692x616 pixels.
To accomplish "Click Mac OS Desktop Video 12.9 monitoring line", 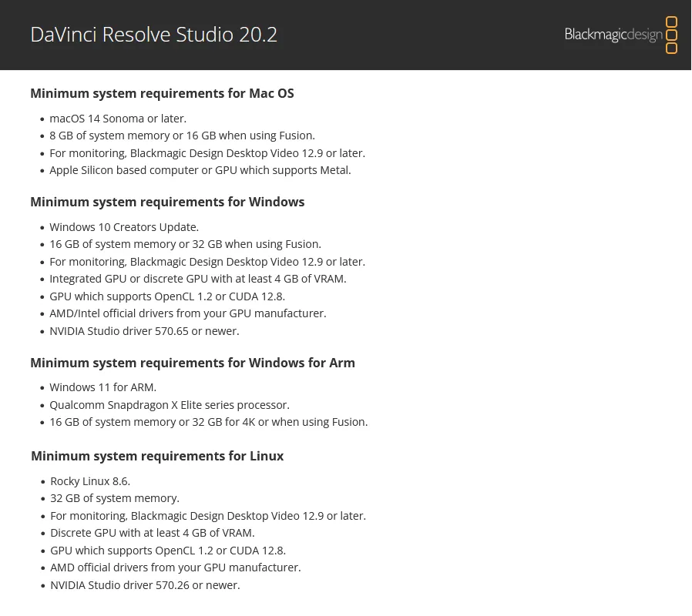I will point(207,153).
